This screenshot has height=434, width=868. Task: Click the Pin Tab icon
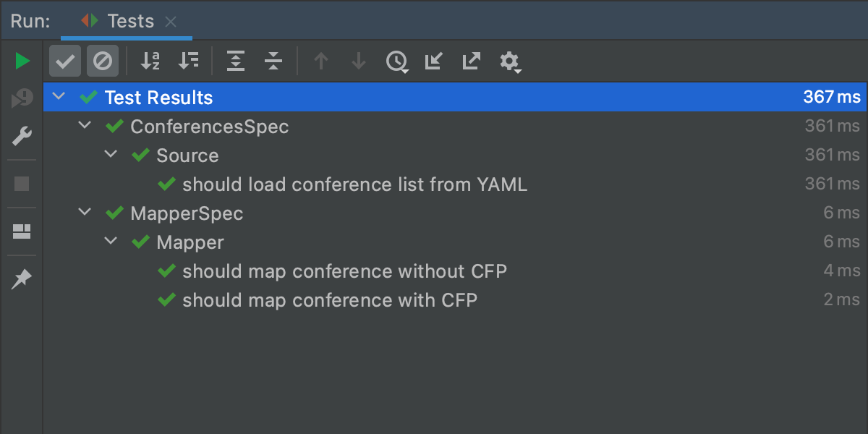(x=22, y=278)
